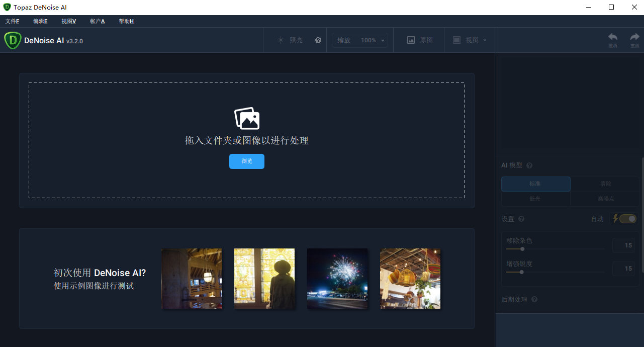Click the 增强锐度 value field showing 15
Screen dimensions: 644x347
(x=623, y=269)
